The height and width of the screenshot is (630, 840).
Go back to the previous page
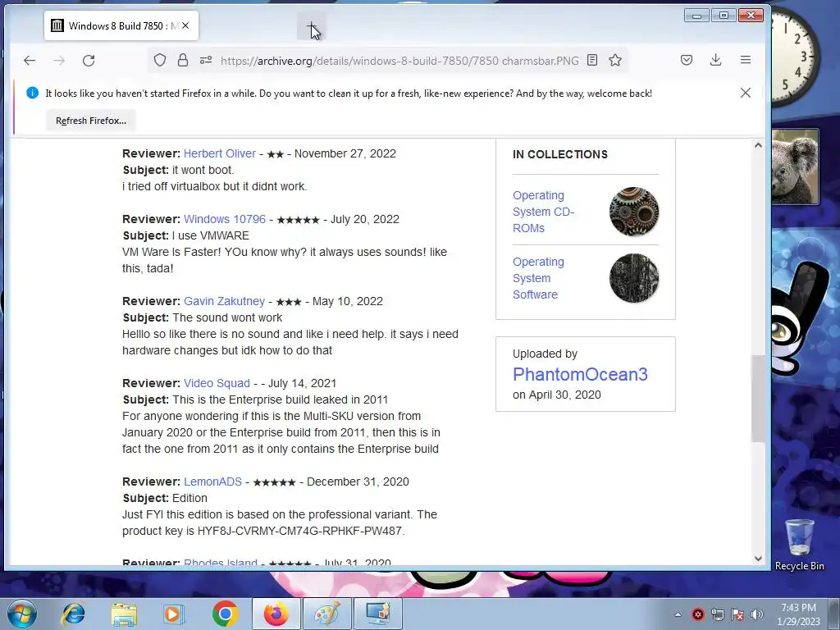tap(30, 61)
